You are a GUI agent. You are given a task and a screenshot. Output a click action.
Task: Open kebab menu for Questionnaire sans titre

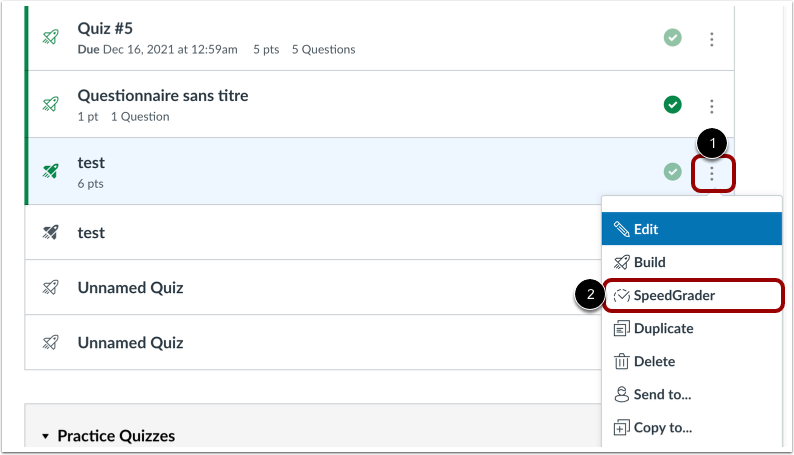pyautogui.click(x=712, y=106)
